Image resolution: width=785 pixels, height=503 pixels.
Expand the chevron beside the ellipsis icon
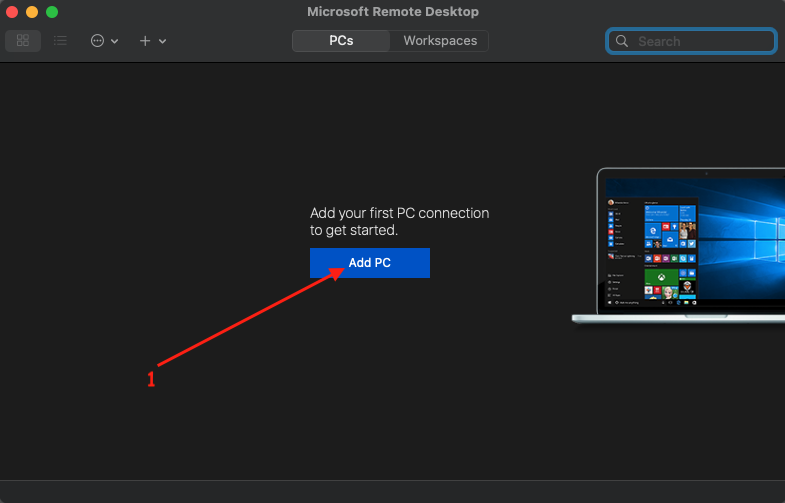click(115, 41)
